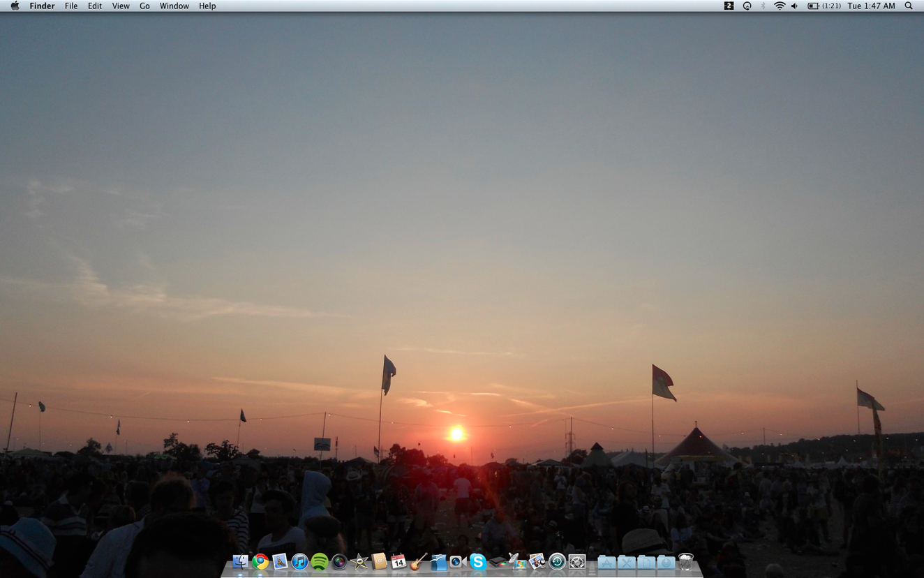Open the View menu
The image size is (924, 578).
tap(121, 6)
